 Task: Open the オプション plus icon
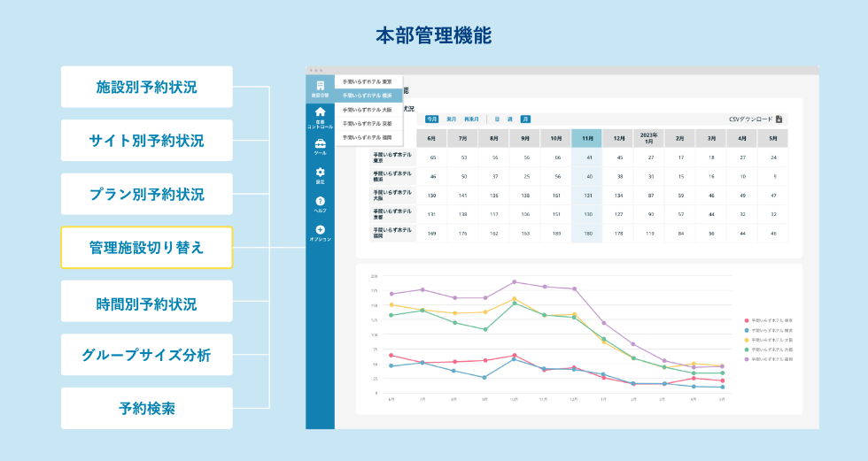click(x=320, y=230)
